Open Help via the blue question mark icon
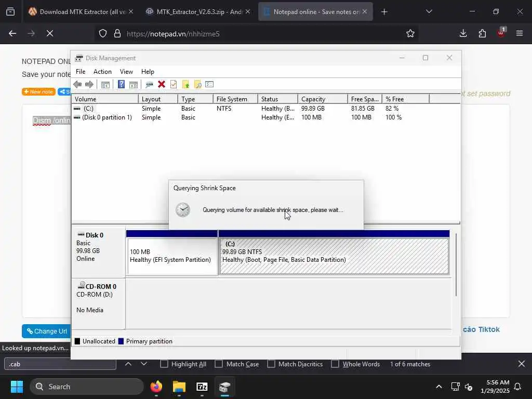 [121, 84]
